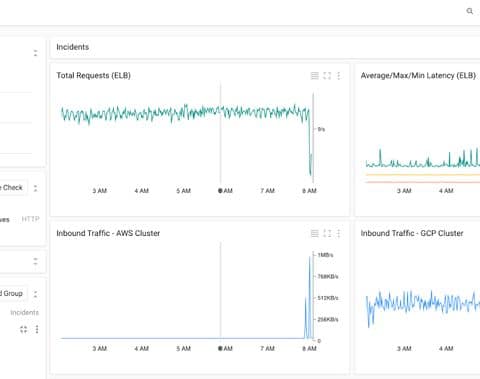Click the 4 AM label on Latency (ELB) chart
This screenshot has width=480, height=379.
click(446, 191)
